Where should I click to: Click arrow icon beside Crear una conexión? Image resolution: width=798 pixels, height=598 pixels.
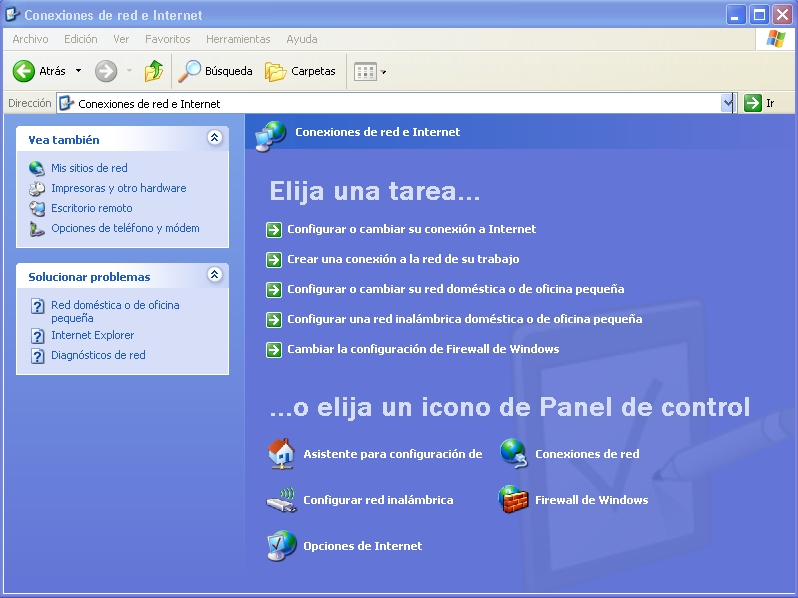tap(274, 260)
